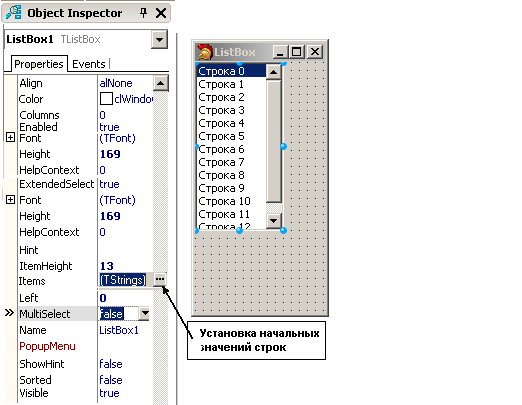Viewport: 522px width, 405px height.
Task: Select the Columns property
Action: pyautogui.click(x=39, y=115)
